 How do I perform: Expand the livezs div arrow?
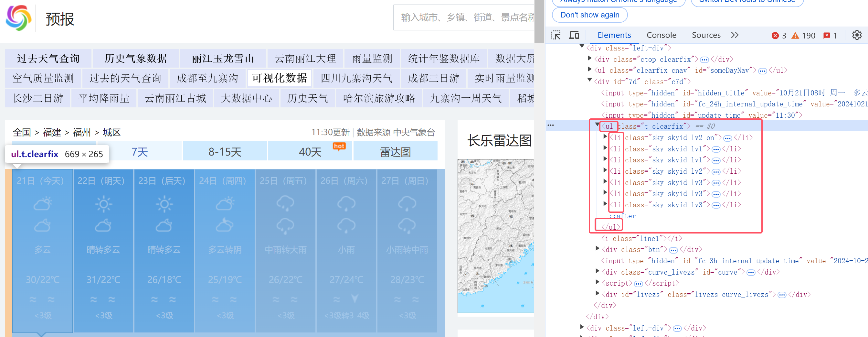[598, 293]
